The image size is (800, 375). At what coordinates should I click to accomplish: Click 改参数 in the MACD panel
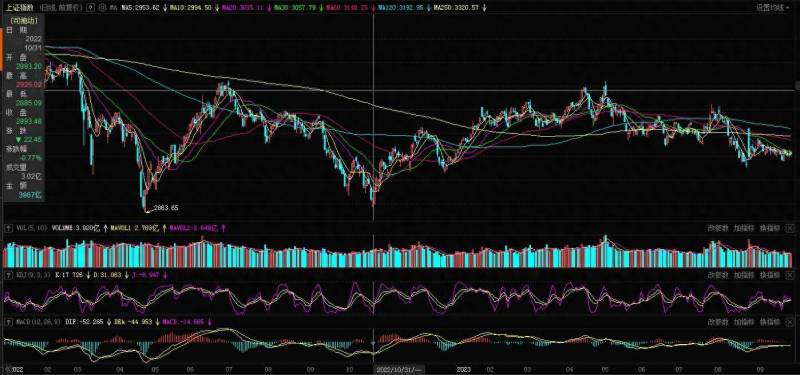(x=717, y=322)
